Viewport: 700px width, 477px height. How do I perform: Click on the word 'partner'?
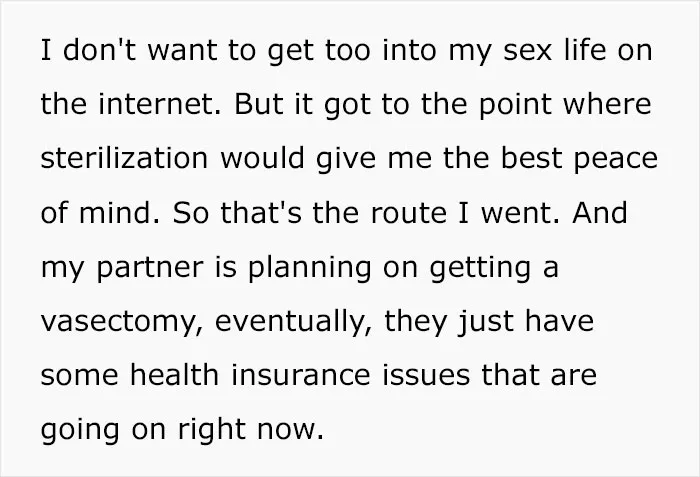pyautogui.click(x=150, y=268)
